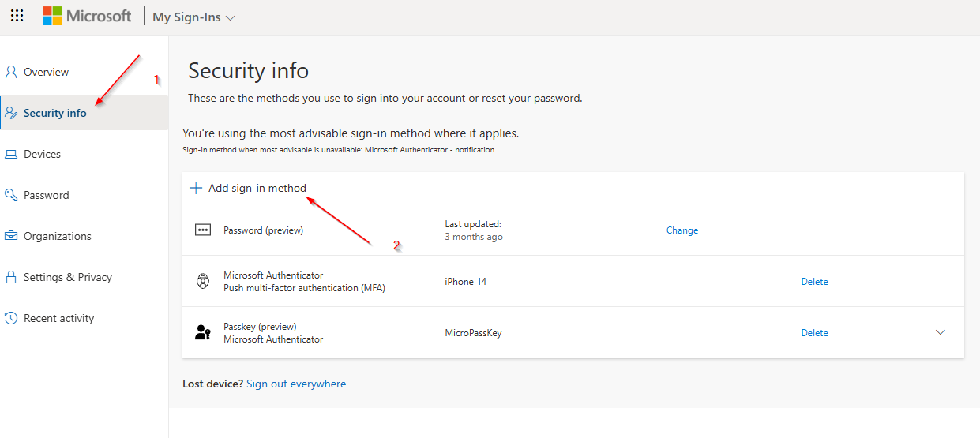Click the 'Last updated:' text
Viewport: 980px width, 438px height.
pos(473,224)
